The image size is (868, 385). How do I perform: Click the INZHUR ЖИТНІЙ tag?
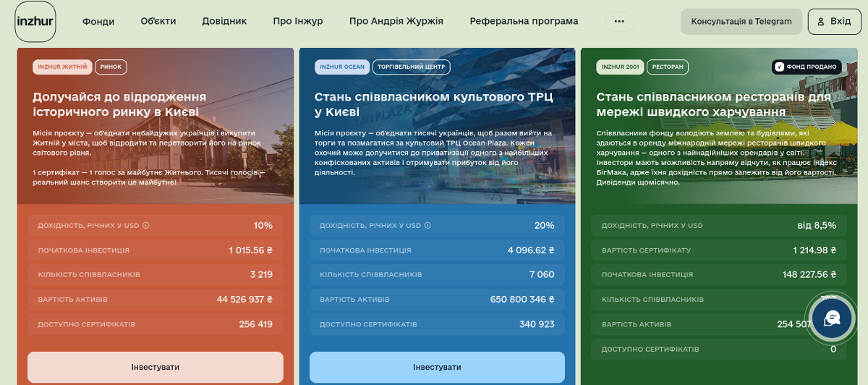click(x=63, y=67)
